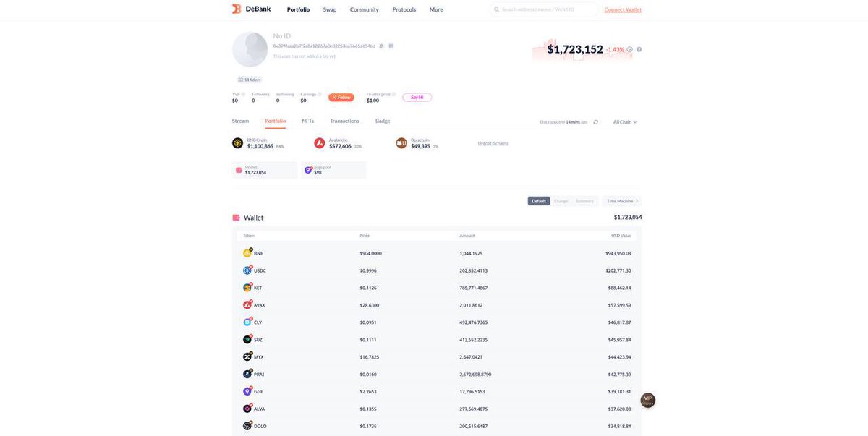
Task: Expand the Time Machine option
Action: (x=622, y=201)
